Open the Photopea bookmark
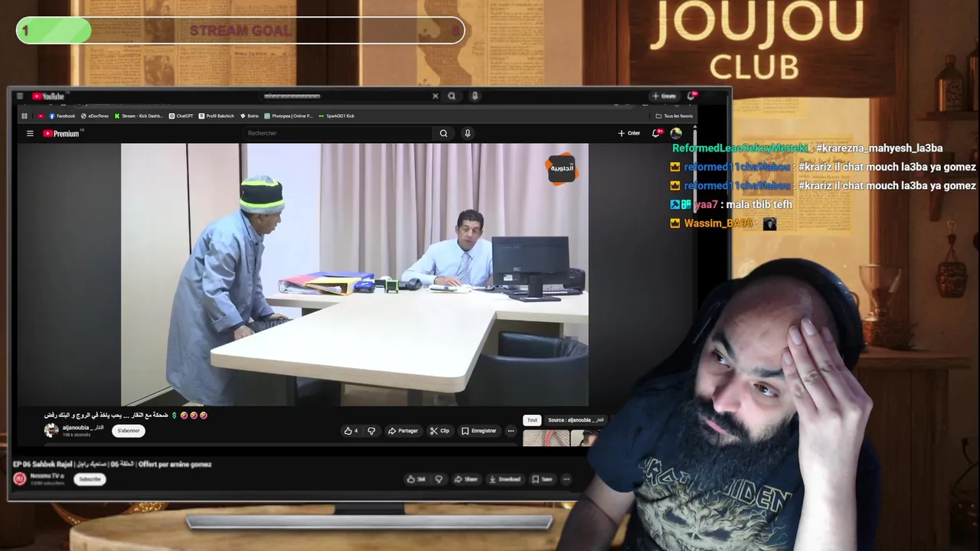The image size is (980, 551). pyautogui.click(x=289, y=116)
